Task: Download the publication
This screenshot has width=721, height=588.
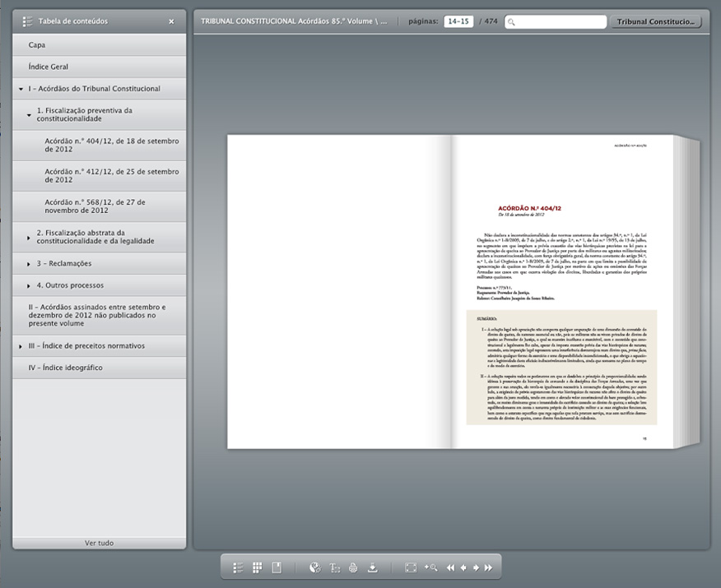Action: coord(372,567)
